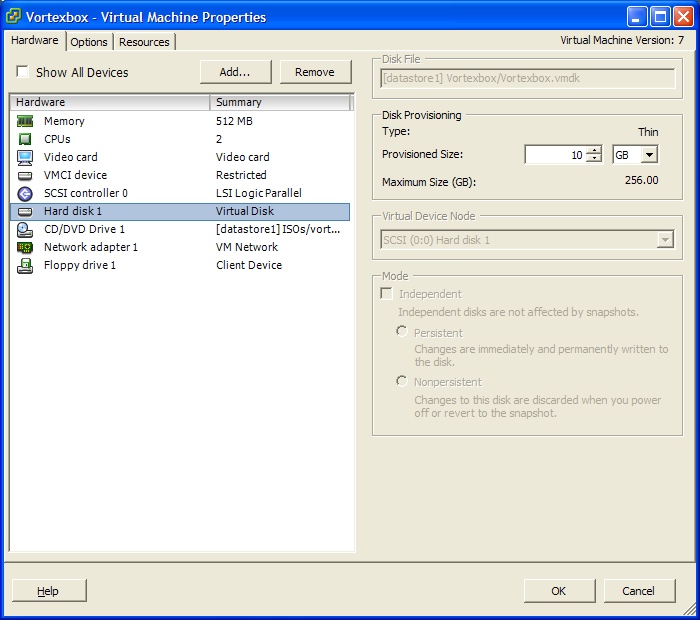Click the Floppy drive 1 icon
The width and height of the screenshot is (700, 620).
25,266
